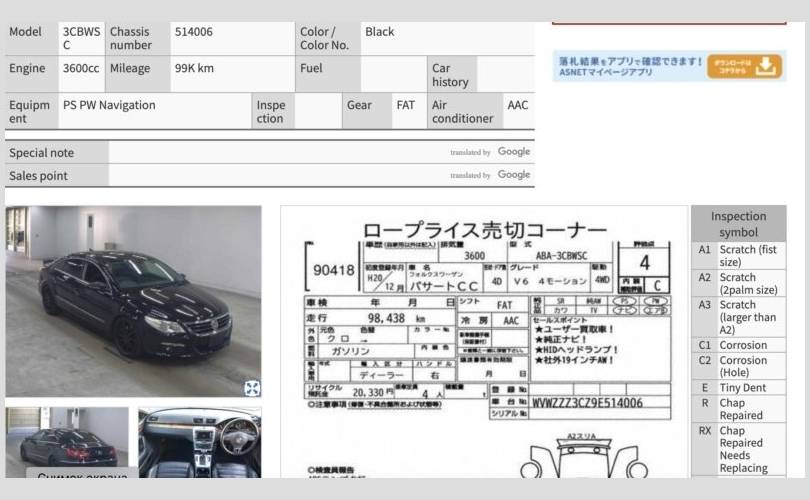The width and height of the screenshot is (810, 500).
Task: Click the Inspection symbol table header
Action: 738,224
